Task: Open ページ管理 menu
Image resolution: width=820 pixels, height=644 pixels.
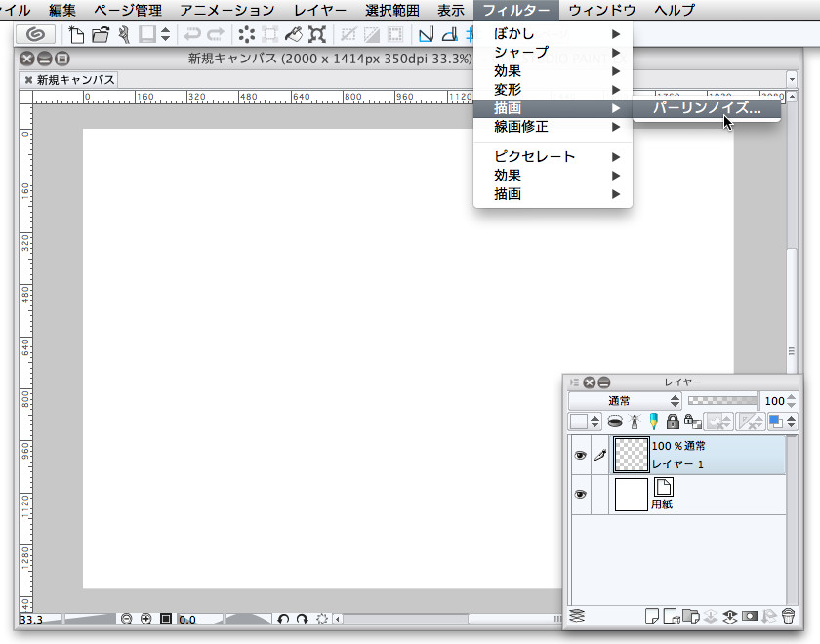Action: click(128, 10)
